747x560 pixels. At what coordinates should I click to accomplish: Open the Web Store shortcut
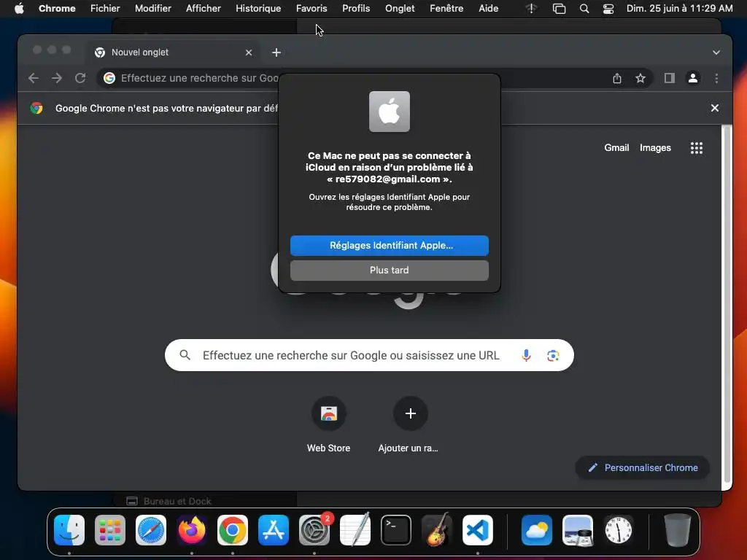(329, 424)
